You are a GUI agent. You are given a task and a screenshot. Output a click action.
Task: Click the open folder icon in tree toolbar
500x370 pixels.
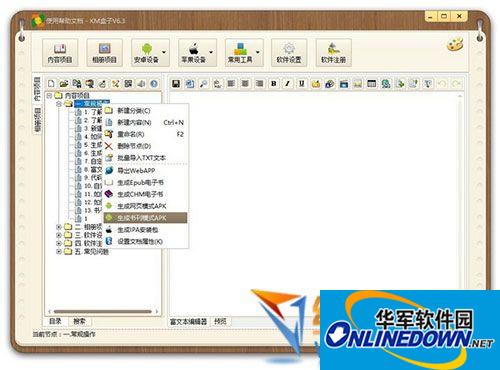coord(64,83)
